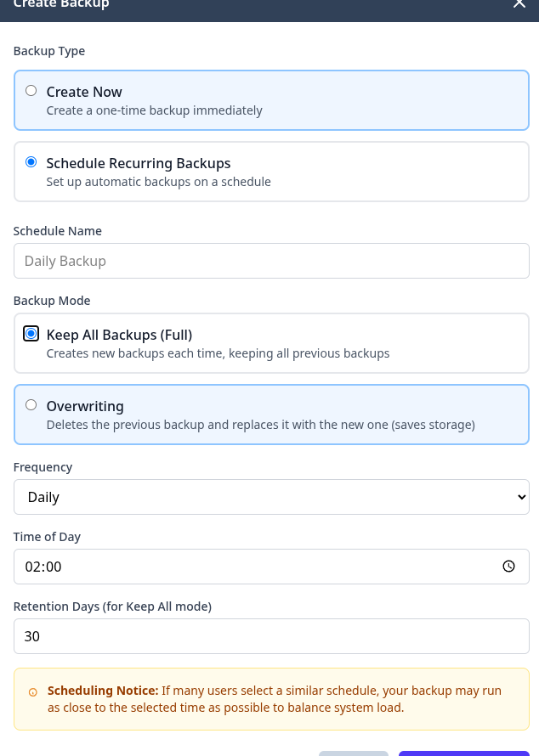Viewport: 539px width, 756px height.
Task: Select the Overwriting backup mode radio
Action: [x=31, y=405]
